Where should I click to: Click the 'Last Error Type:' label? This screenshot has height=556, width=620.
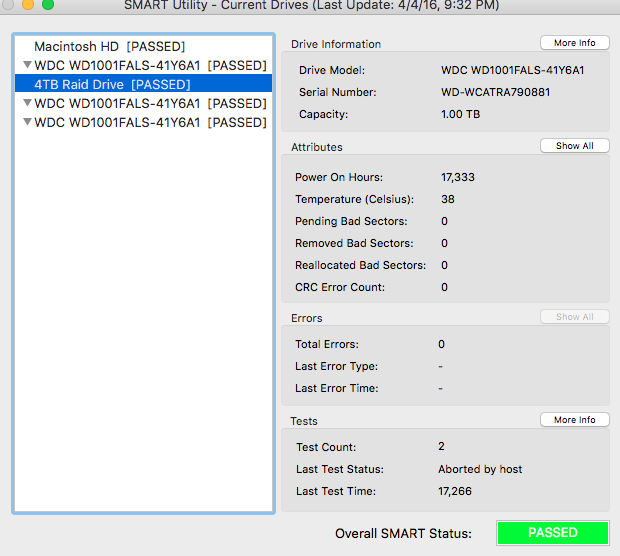336,367
